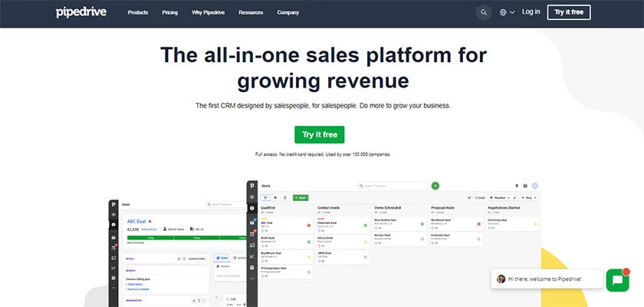Click the first green pipeline stage bar
The width and height of the screenshot is (644, 307).
click(x=150, y=238)
